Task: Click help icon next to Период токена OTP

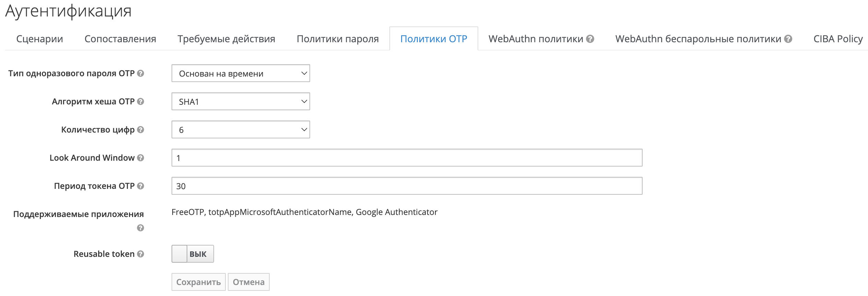Action: pos(140,186)
